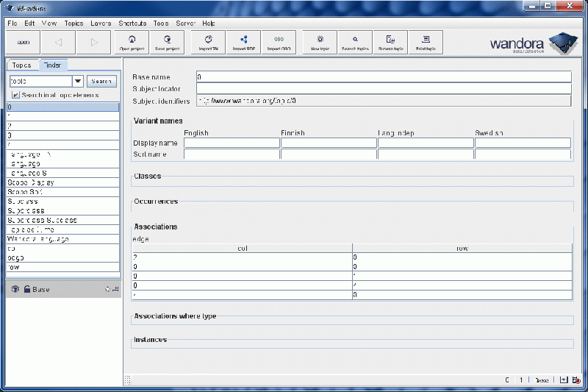Click the 'col' column header in Associations
Image resolution: width=588 pixels, height=392 pixels.
tap(242, 249)
